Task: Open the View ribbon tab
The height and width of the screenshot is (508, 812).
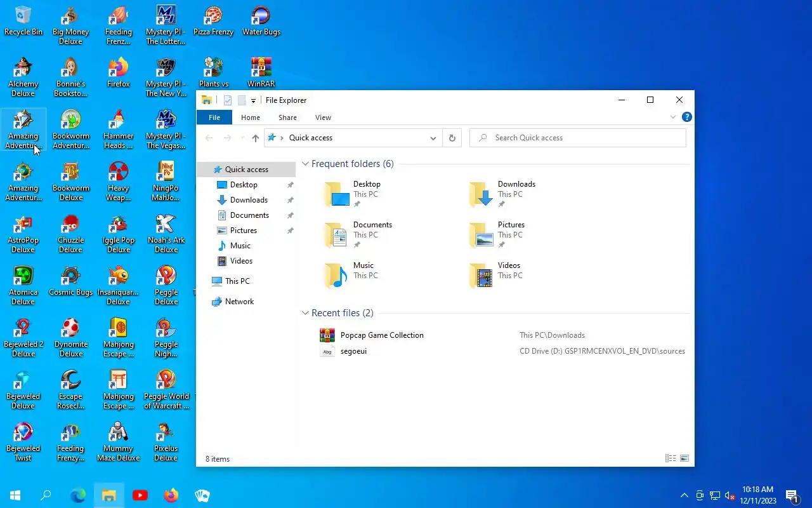Action: 323,117
